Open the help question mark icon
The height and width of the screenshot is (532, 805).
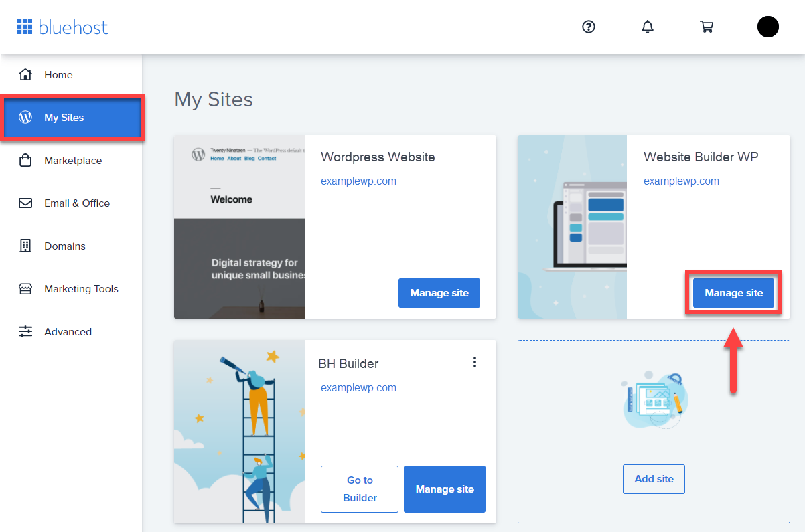coord(589,27)
